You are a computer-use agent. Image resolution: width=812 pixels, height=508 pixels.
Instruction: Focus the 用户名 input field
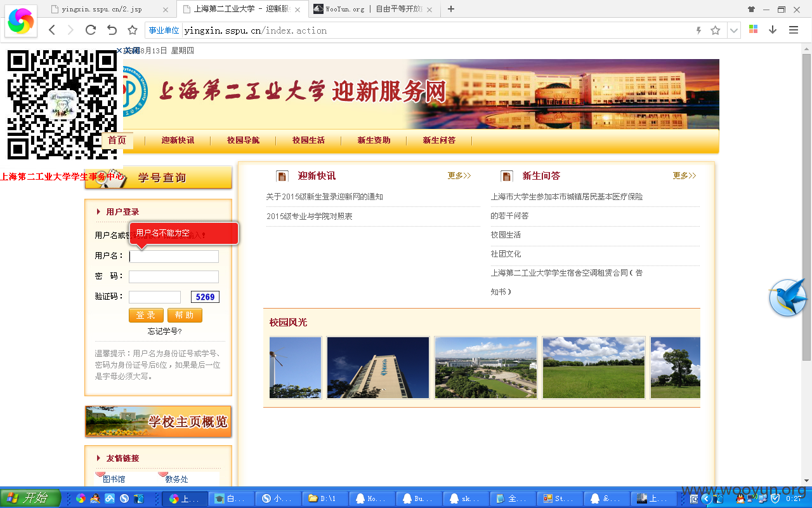tap(174, 257)
